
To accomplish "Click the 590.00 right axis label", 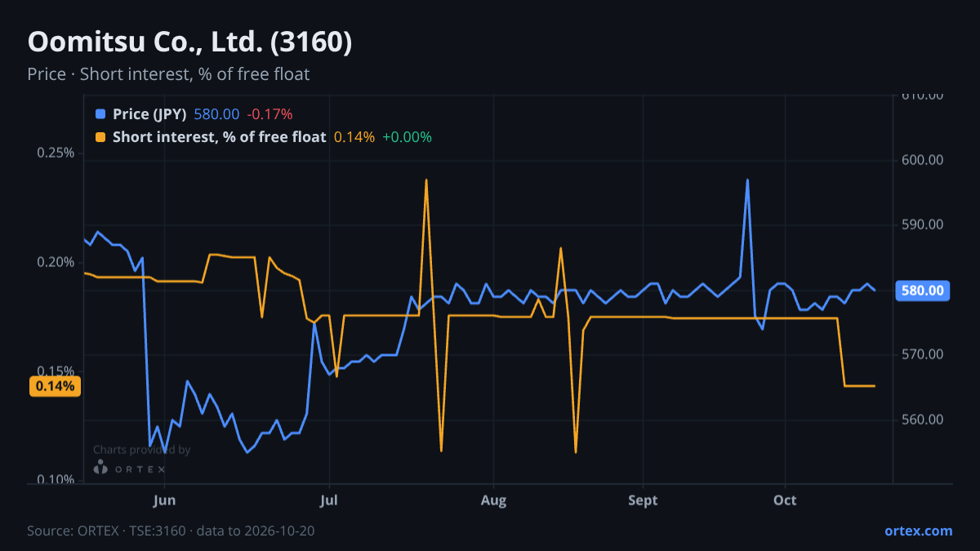I will pyautogui.click(x=922, y=224).
